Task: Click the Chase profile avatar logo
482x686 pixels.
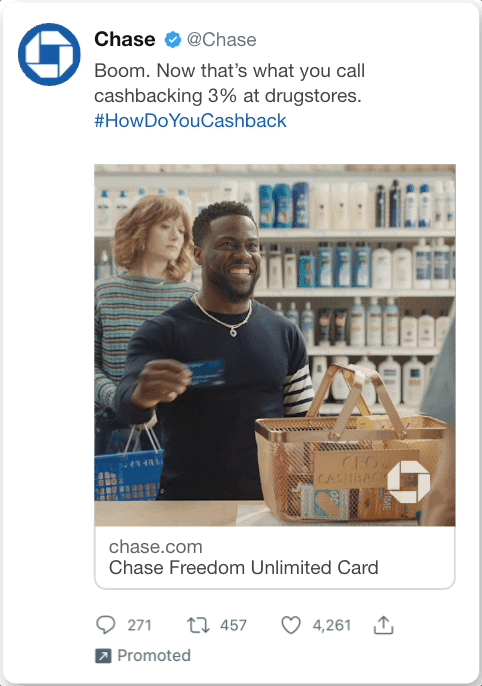Action: 49,54
